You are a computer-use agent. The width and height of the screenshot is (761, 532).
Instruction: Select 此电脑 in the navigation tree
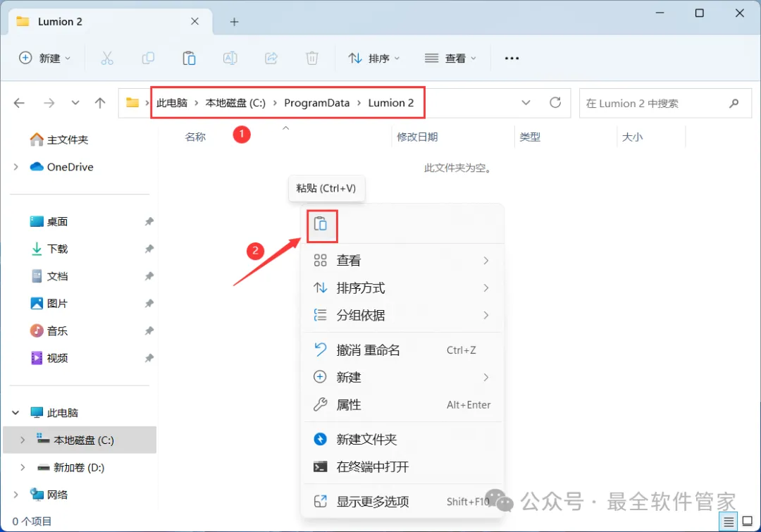point(54,413)
